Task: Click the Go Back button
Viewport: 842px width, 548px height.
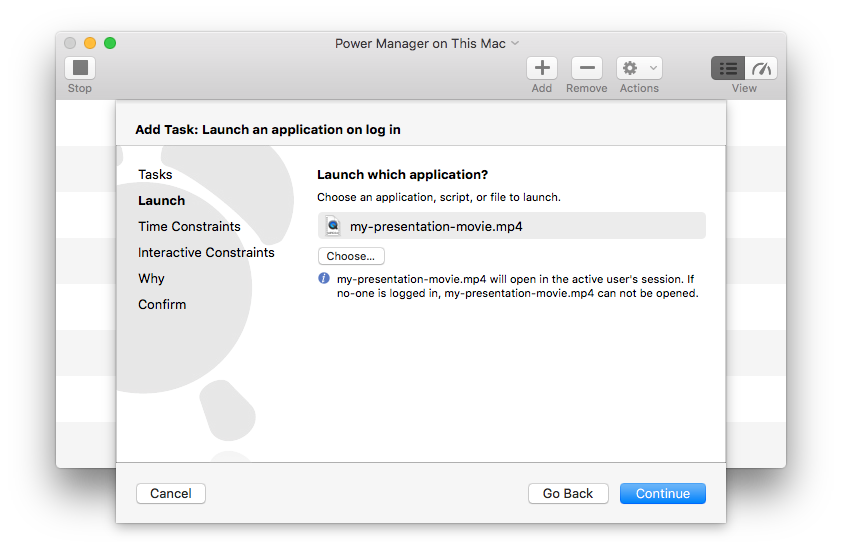Action: tap(568, 493)
